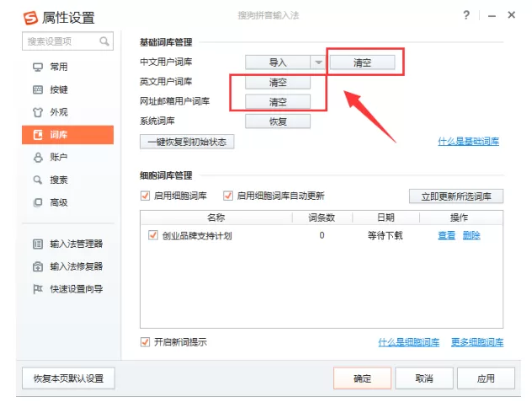The height and width of the screenshot is (402, 532).
Task: Click the magnifier icon in search box
Action: [x=104, y=41]
